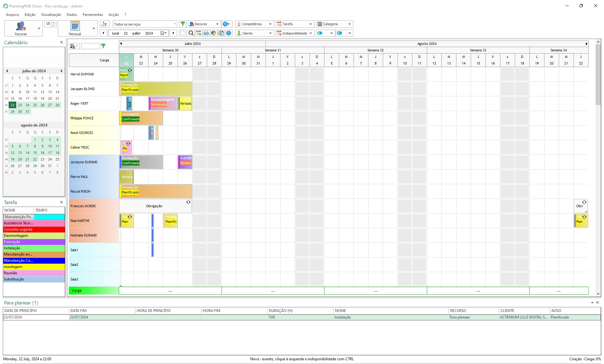Click the printer icon

click(206, 33)
